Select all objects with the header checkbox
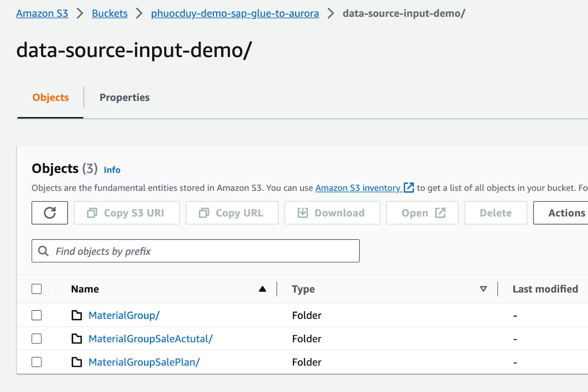588x392 pixels. coord(37,289)
